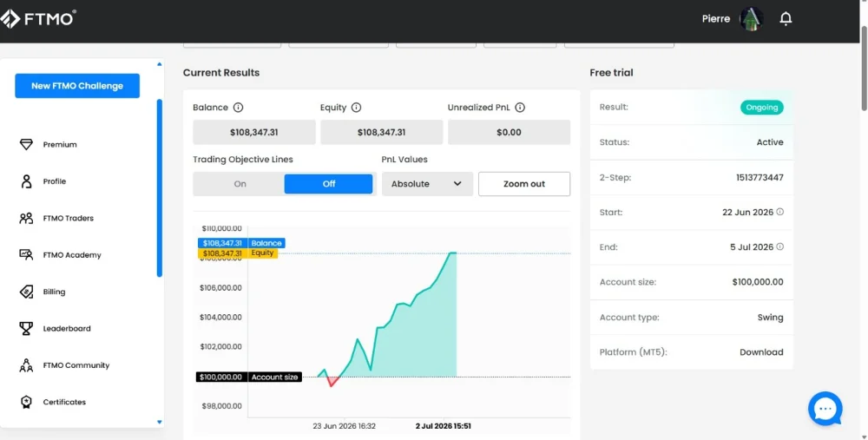
Task: Click the Billing tag icon
Action: [26, 292]
